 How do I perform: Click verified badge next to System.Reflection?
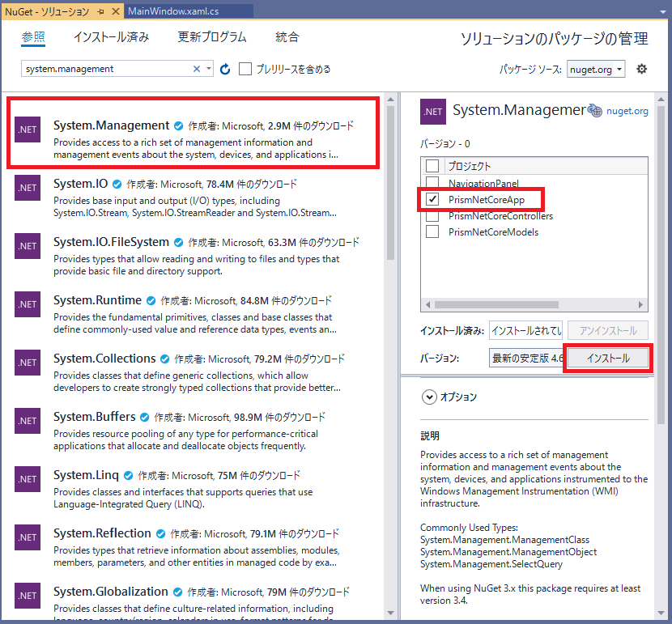click(x=161, y=533)
